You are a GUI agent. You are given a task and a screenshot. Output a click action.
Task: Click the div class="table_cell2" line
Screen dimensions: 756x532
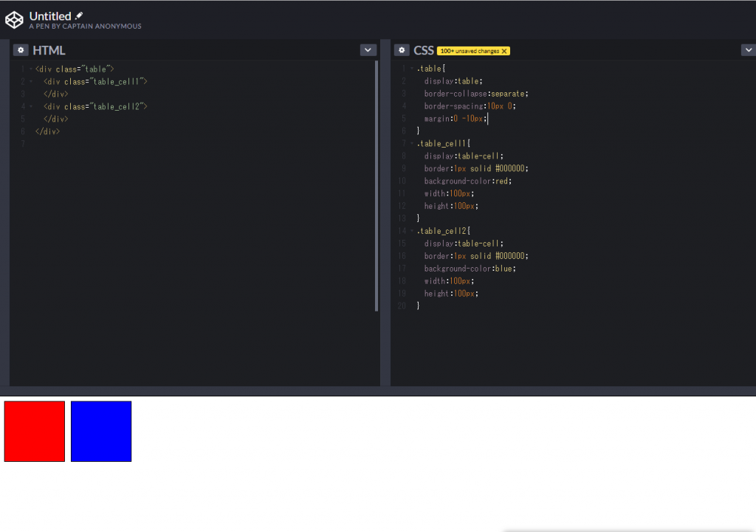[x=95, y=106]
